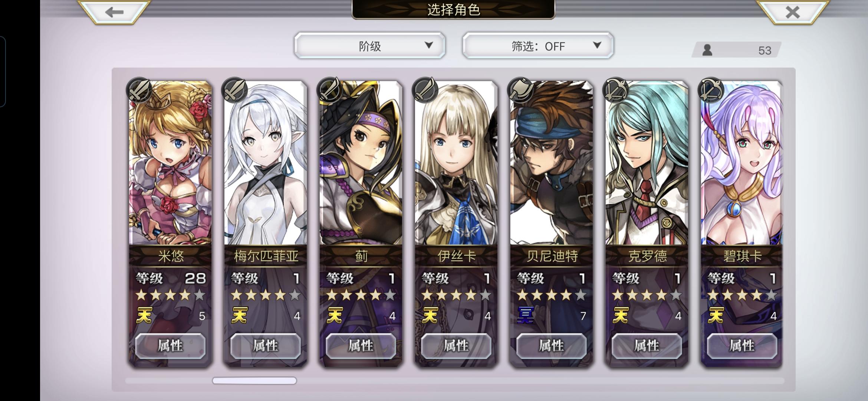Select the sword weapon icon on 米悠's card
Viewport: 868px width, 401px height.
[x=139, y=90]
